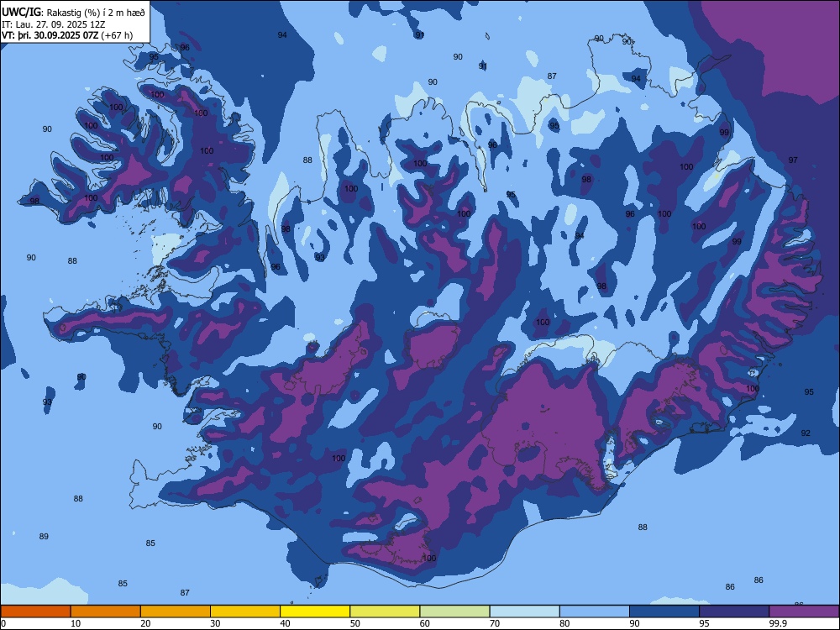Click the '97' humidity value offshore
This screenshot has width=840, height=630.
pyautogui.click(x=793, y=160)
